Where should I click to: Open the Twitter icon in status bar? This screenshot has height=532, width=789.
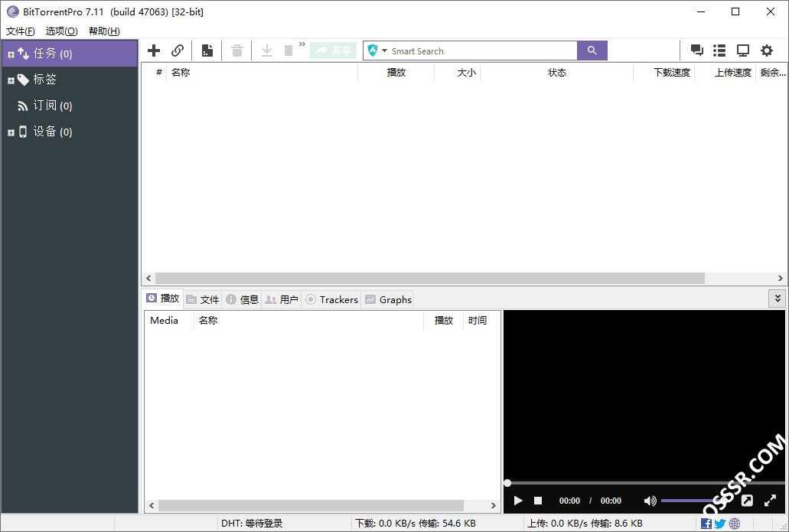click(720, 524)
